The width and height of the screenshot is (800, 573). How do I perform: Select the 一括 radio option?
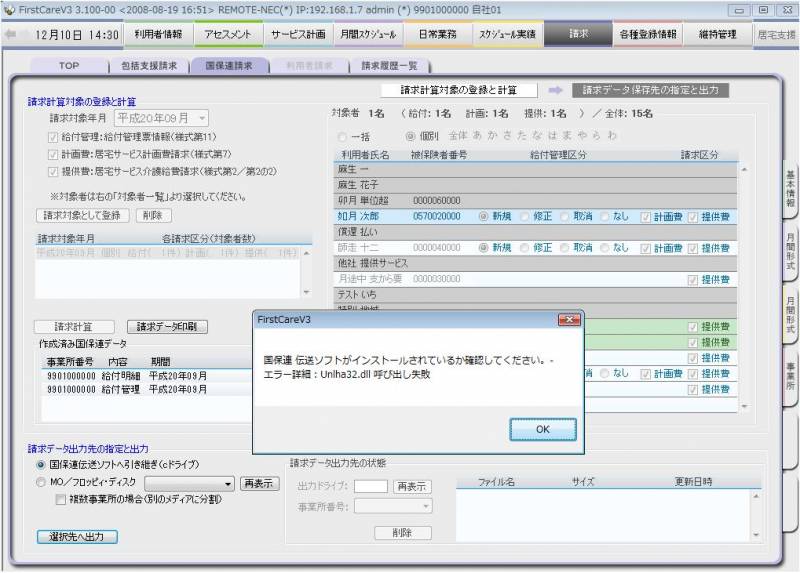(343, 135)
